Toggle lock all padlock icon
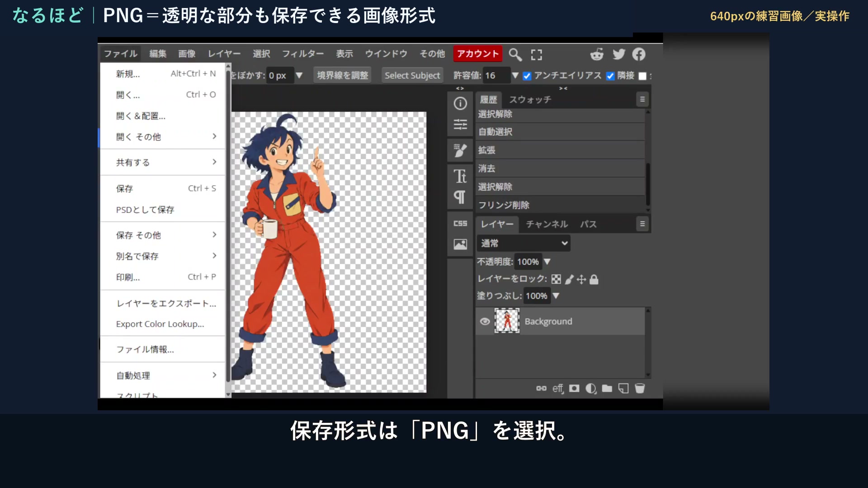 tap(594, 280)
